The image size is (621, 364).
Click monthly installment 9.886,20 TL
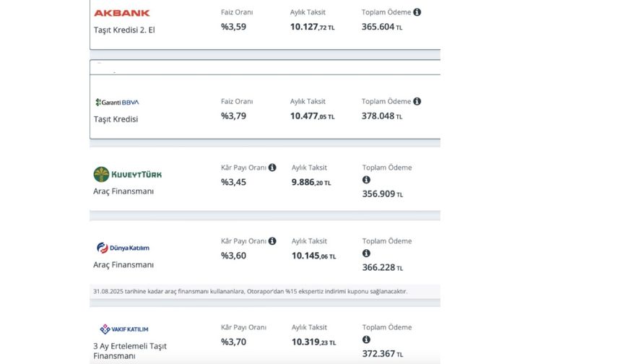[311, 182]
